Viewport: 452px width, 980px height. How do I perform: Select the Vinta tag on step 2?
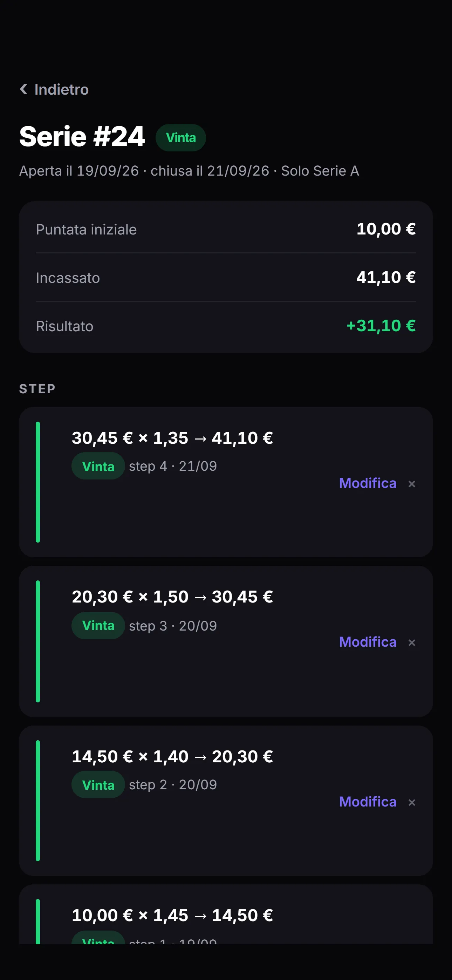(x=98, y=784)
